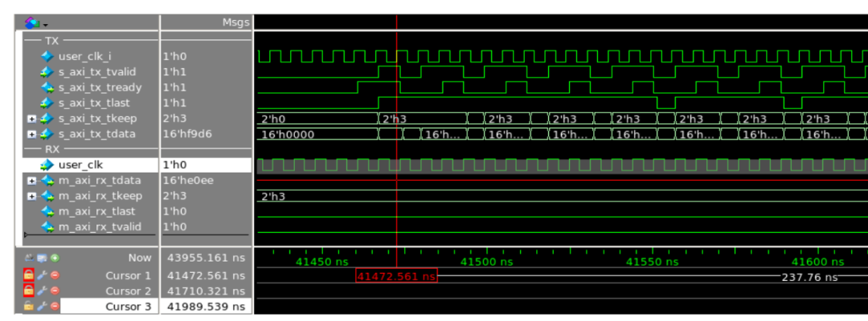Delete Cursor 1 with its red minus icon

(x=55, y=275)
